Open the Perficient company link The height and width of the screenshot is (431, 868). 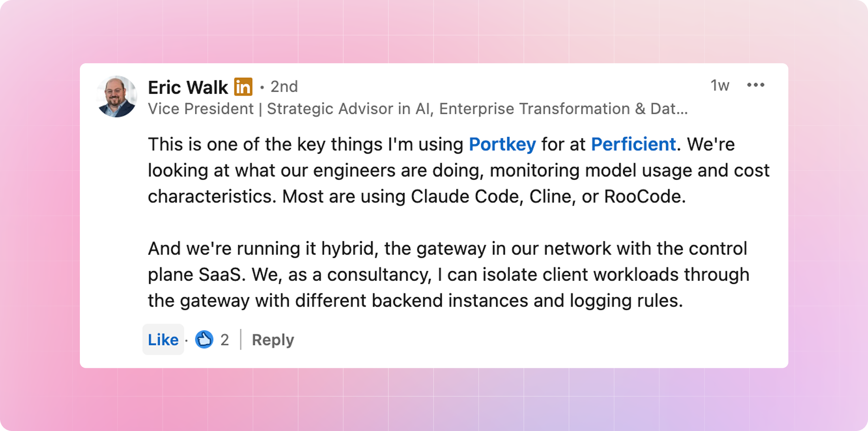633,144
